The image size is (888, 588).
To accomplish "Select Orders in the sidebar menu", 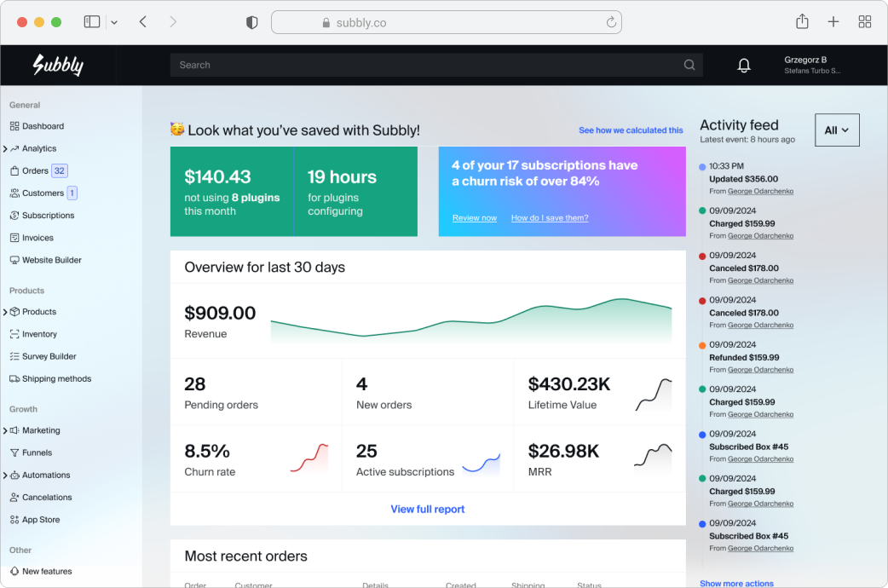I will (35, 170).
